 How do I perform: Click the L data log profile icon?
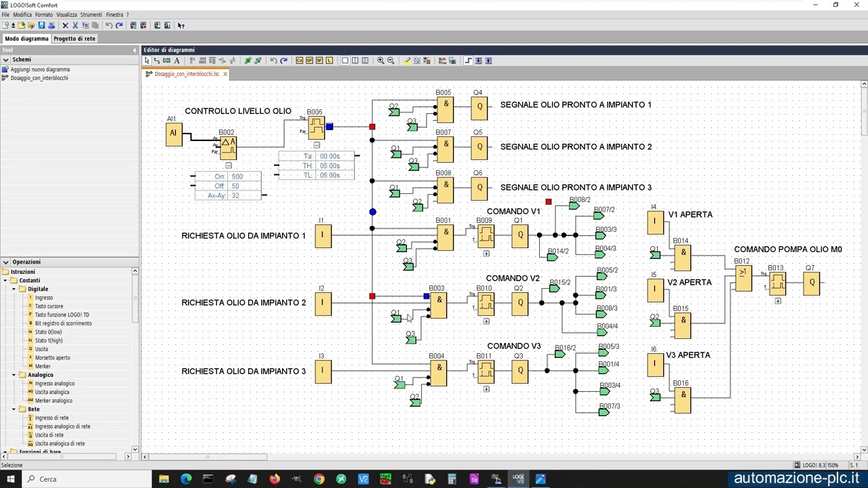click(x=330, y=60)
